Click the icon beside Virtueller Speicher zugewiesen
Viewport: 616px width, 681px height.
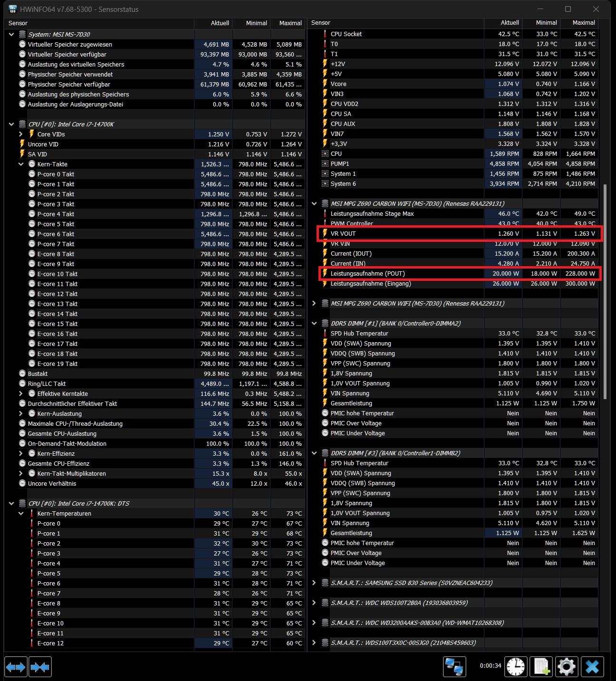(x=22, y=44)
